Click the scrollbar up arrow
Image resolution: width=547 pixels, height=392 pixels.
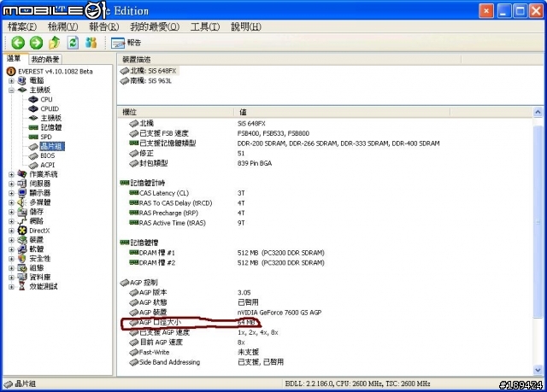pos(538,112)
